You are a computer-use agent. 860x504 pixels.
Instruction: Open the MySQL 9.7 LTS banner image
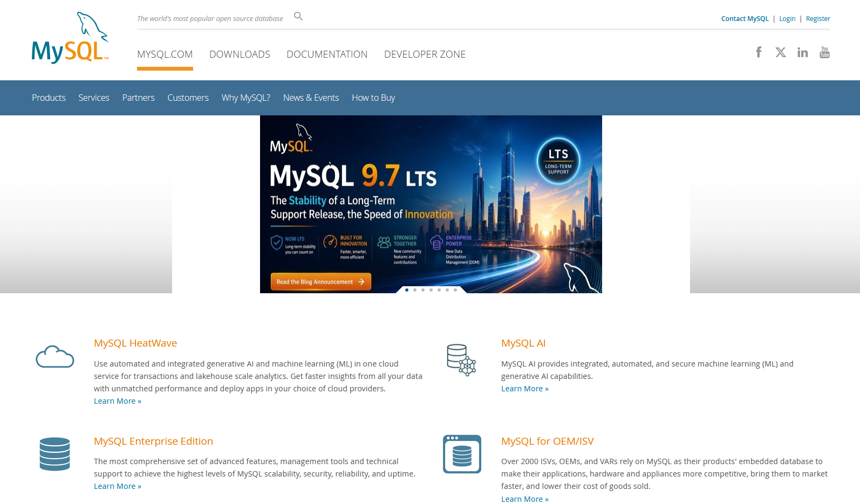pyautogui.click(x=431, y=204)
